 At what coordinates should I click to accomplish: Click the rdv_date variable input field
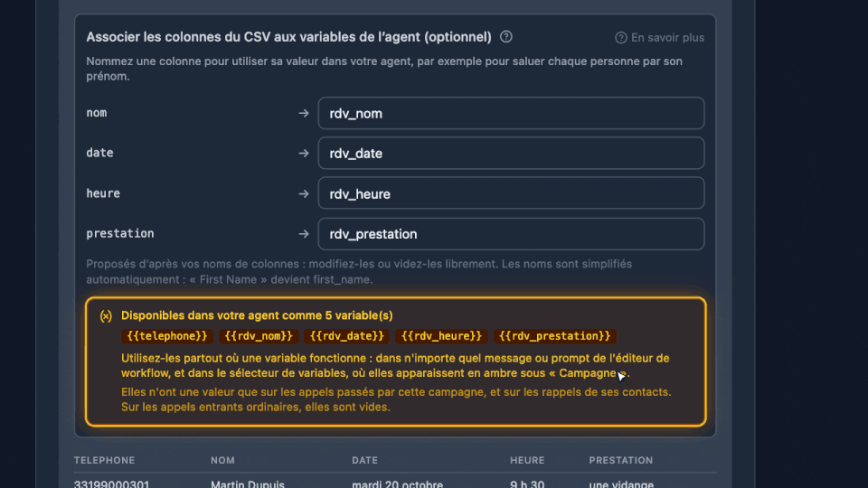coord(511,154)
